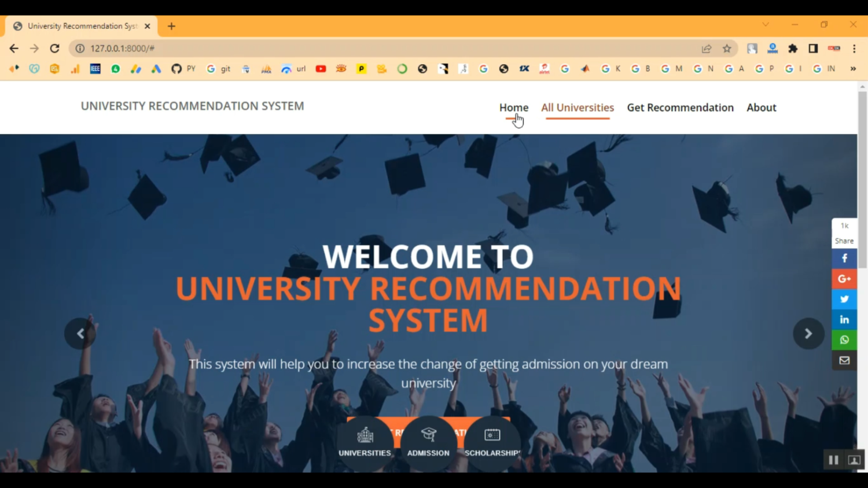The image size is (868, 488).
Task: Click the Get Recommendation link
Action: click(680, 108)
